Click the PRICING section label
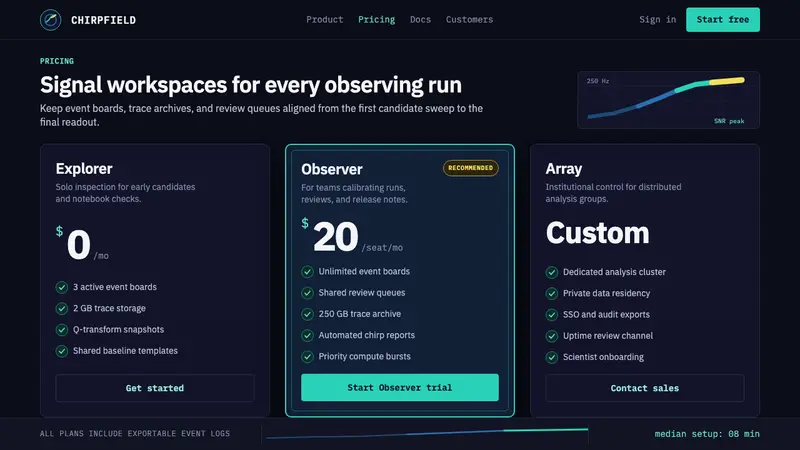The height and width of the screenshot is (450, 800). tap(57, 61)
